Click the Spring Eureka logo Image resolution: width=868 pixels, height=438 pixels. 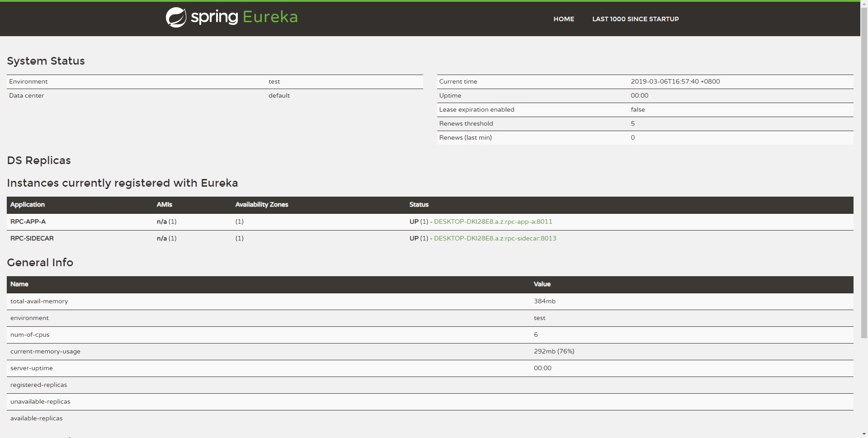231,17
